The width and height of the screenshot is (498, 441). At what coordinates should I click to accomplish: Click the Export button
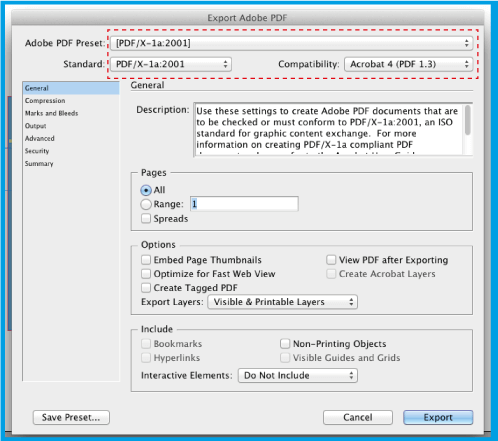[x=438, y=417]
